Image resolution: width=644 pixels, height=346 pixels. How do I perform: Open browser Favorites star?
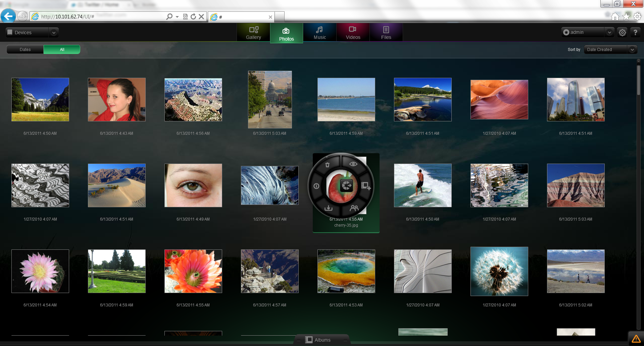pos(626,16)
